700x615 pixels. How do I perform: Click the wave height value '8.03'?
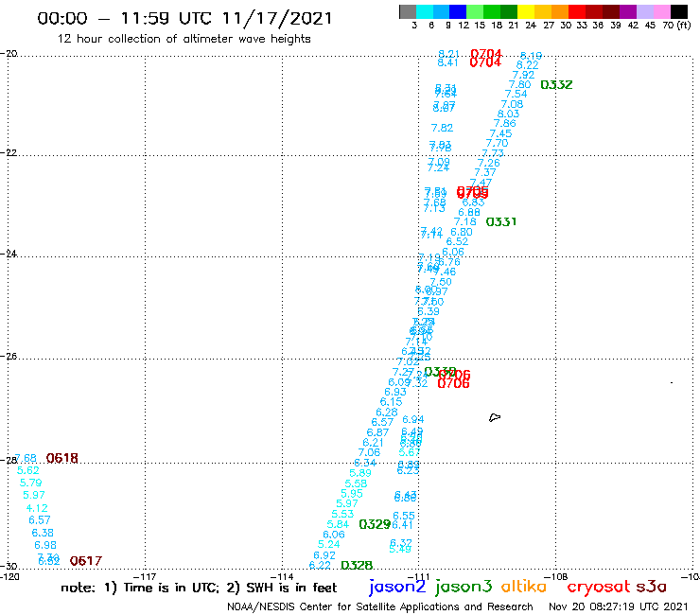[509, 114]
